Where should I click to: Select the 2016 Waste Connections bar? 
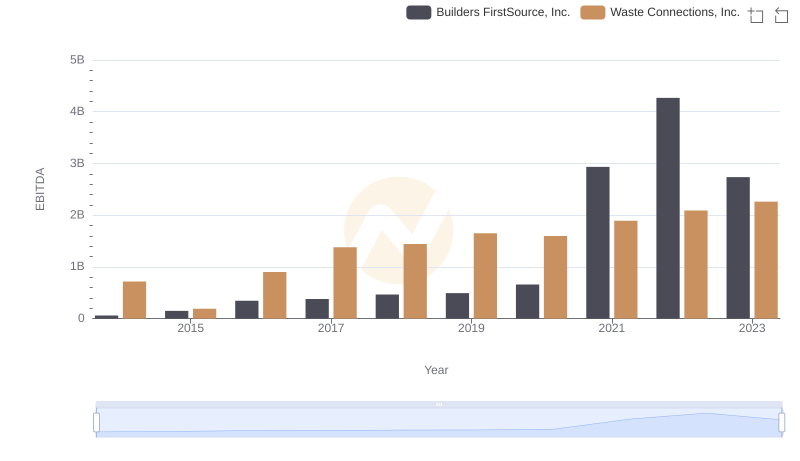(x=275, y=295)
